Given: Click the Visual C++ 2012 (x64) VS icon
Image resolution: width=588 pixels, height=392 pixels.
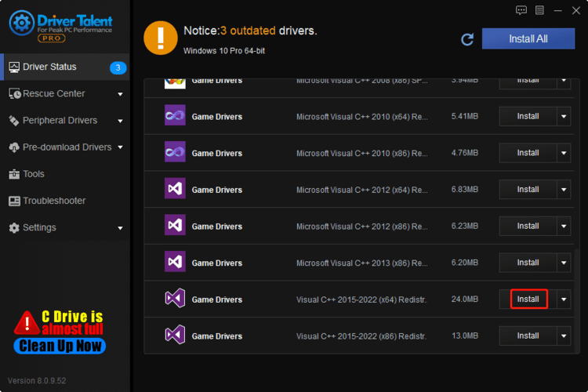Looking at the screenshot, I should [175, 188].
